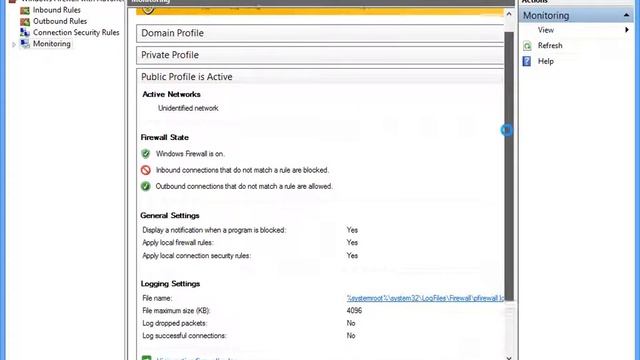Viewport: 640px width, 360px height.
Task: Click the red blocked icon for inbound connections
Action: [145, 170]
